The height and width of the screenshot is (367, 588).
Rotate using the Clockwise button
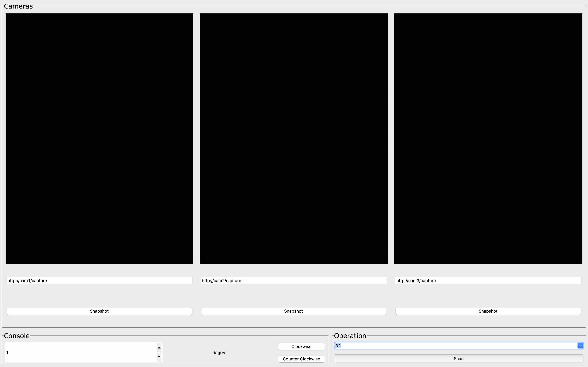click(301, 347)
